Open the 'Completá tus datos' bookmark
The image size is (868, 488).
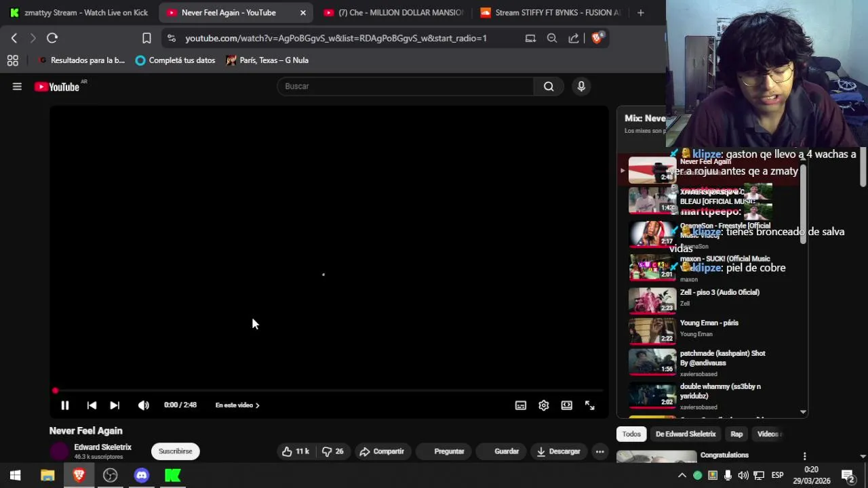[175, 60]
